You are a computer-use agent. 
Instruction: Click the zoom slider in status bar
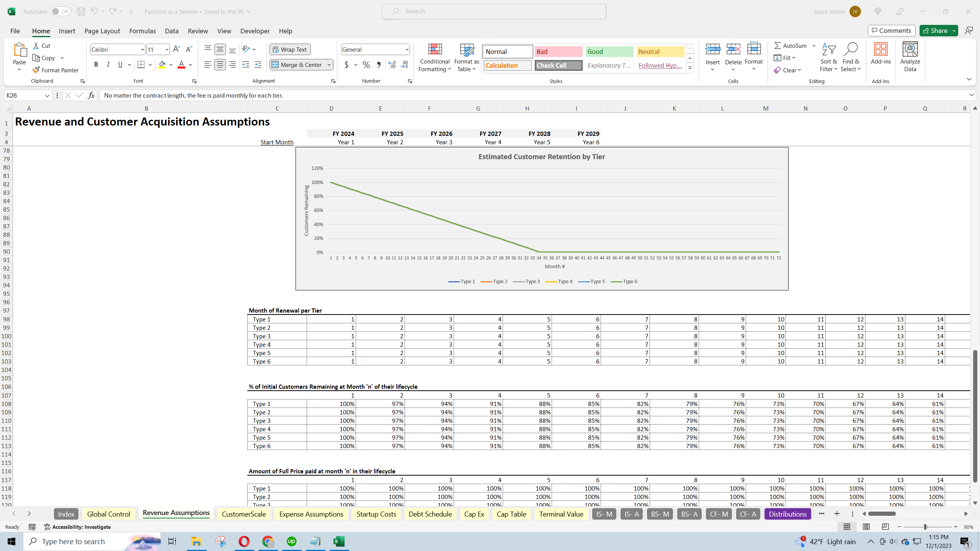click(925, 527)
